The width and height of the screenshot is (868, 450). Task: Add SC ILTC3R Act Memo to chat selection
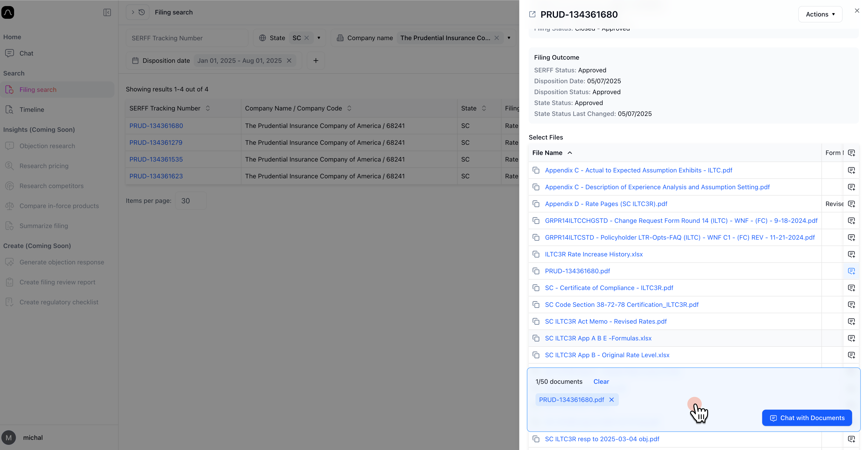(x=852, y=321)
